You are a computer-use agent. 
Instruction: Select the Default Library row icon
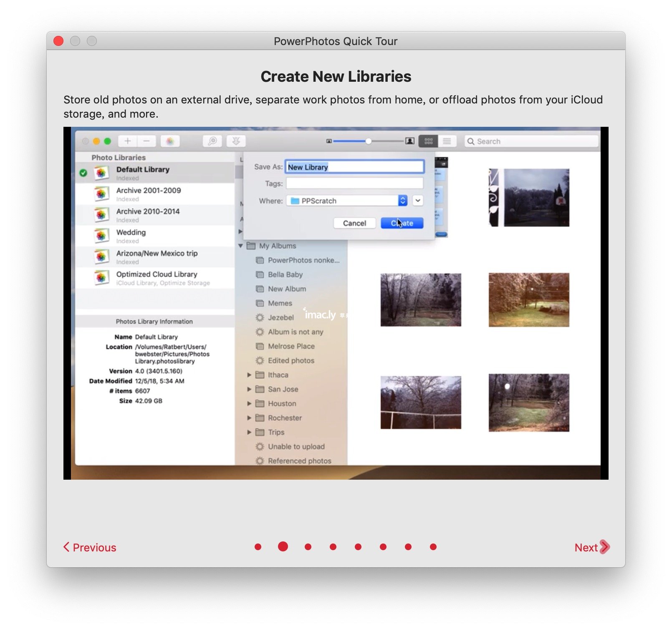point(101,173)
